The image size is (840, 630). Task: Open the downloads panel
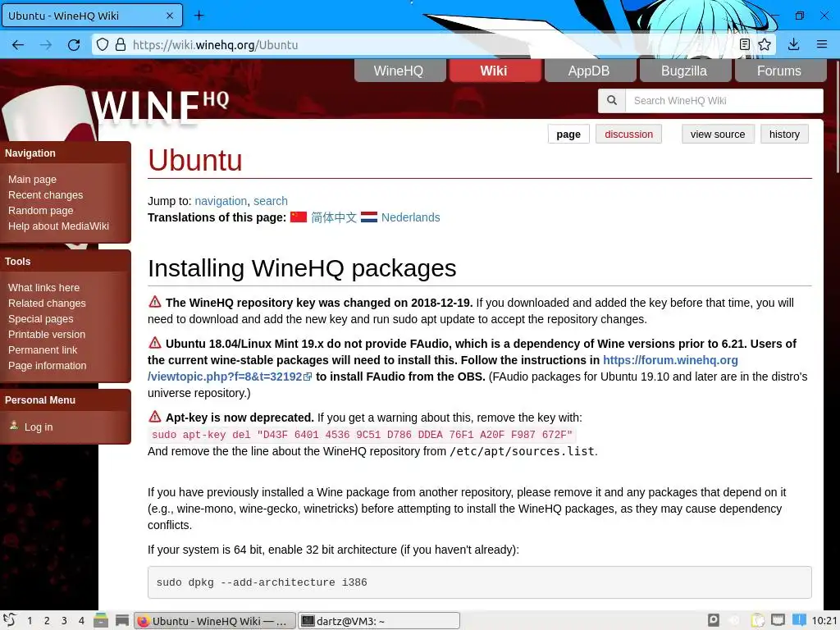coord(794,44)
